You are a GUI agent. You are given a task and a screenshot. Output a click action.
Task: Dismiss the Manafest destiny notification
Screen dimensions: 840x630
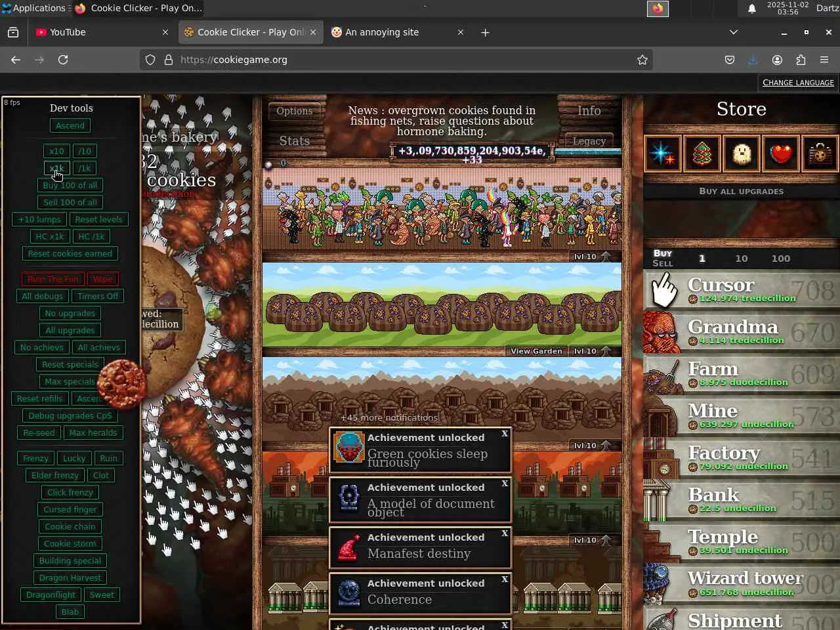[x=505, y=534]
